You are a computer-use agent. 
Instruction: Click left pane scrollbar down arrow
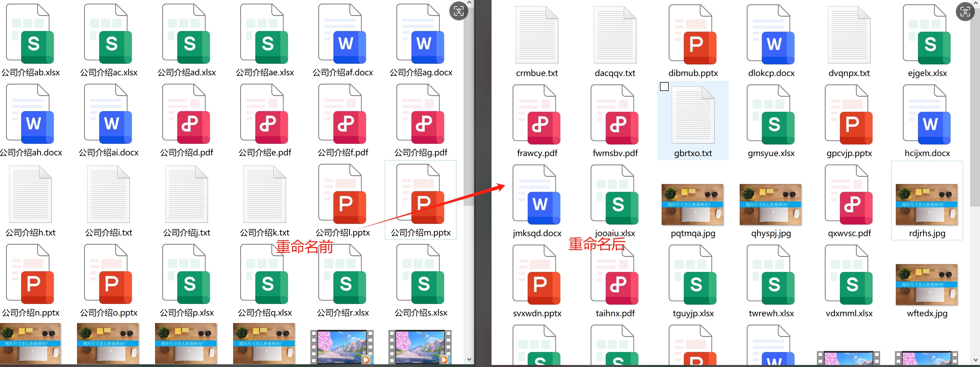click(x=469, y=359)
